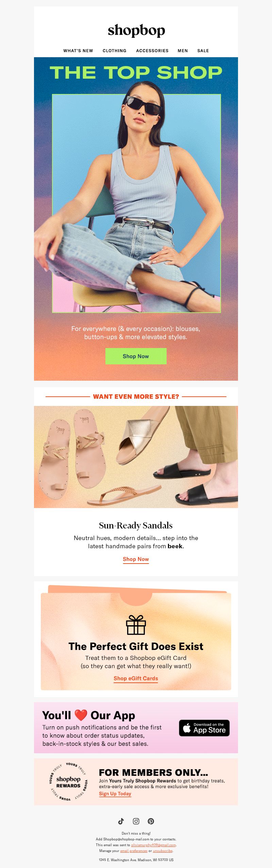Open the Clothing menu item
The height and width of the screenshot is (868, 272).
pos(115,51)
